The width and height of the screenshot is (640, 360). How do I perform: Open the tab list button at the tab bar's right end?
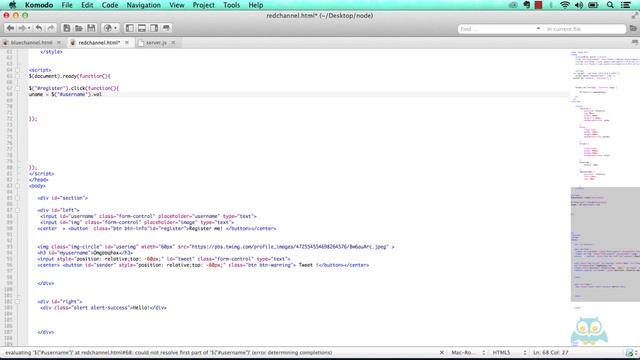[x=635, y=42]
